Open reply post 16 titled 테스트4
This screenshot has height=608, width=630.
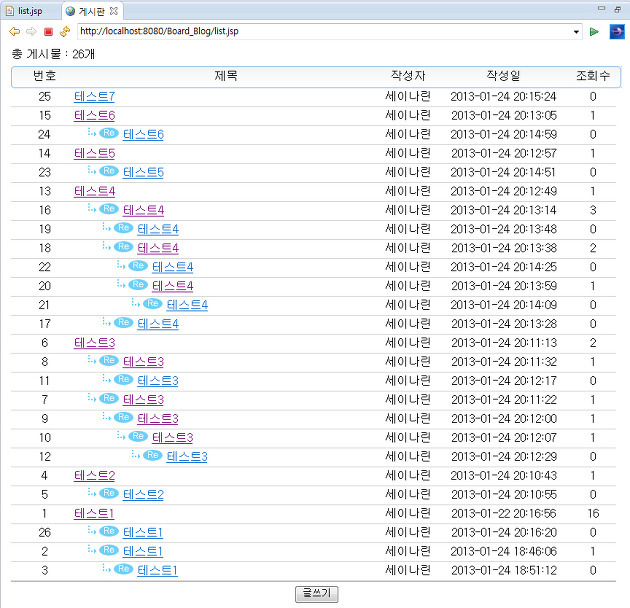click(x=143, y=210)
